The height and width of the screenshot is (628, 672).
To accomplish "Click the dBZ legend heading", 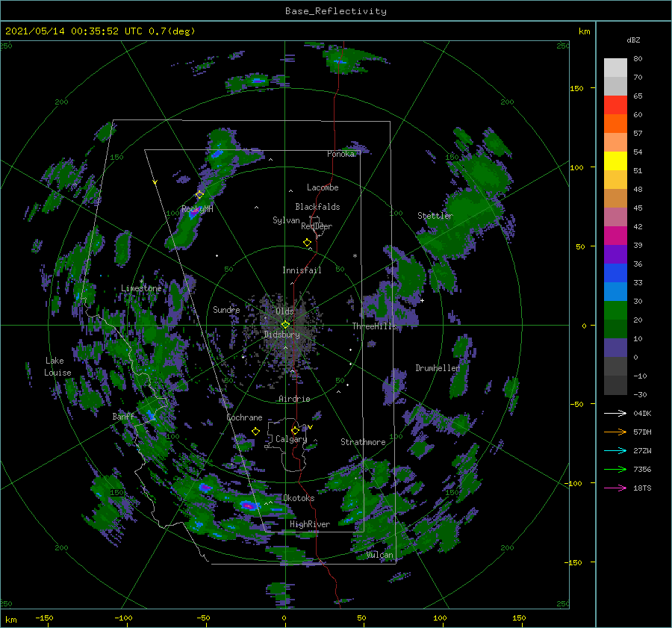I will point(633,40).
